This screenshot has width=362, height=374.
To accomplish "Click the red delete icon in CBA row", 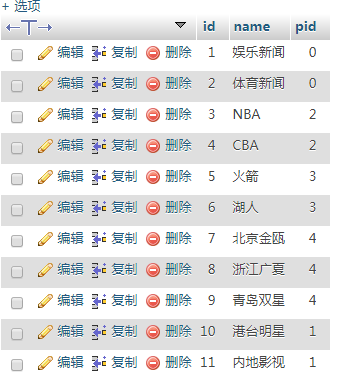I will tap(153, 146).
